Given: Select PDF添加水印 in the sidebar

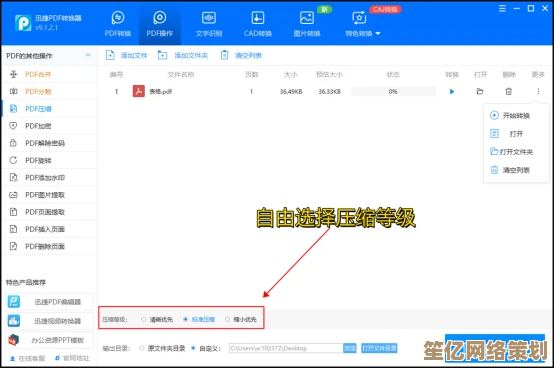Looking at the screenshot, I should click(x=49, y=177).
